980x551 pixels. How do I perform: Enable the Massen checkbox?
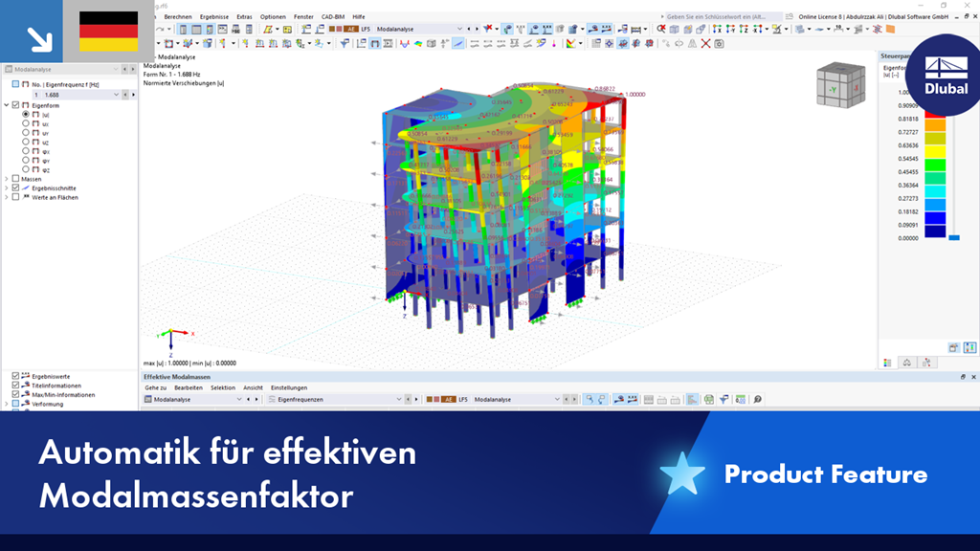click(x=15, y=179)
